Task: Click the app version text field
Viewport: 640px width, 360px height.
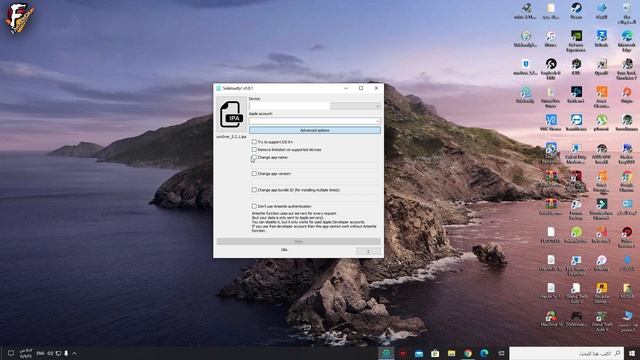Action: (314, 182)
